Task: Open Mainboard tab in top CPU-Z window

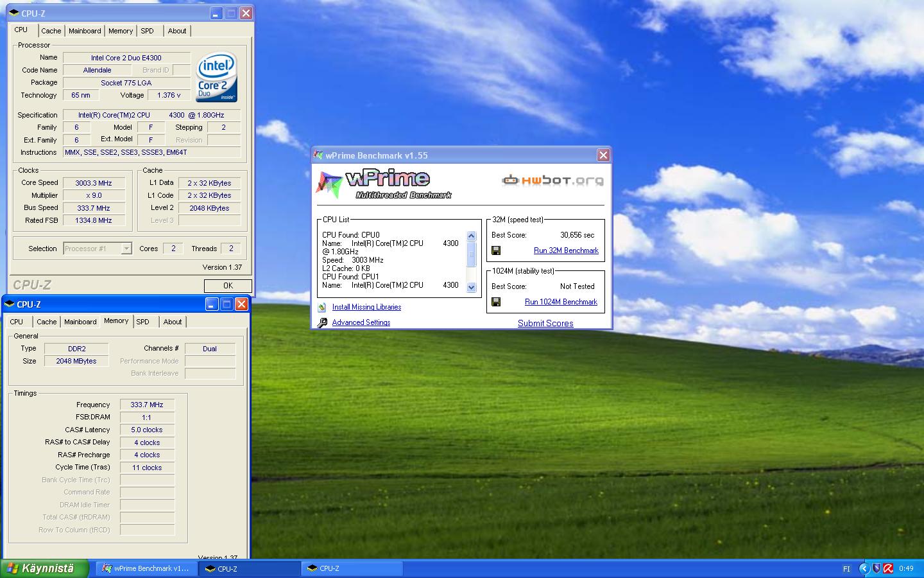Action: (85, 31)
